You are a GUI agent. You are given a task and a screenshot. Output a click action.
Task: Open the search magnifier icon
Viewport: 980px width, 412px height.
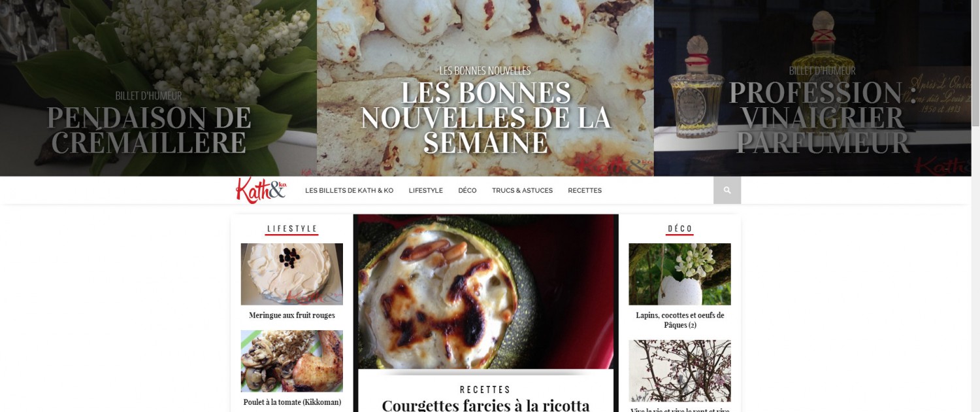coord(727,190)
